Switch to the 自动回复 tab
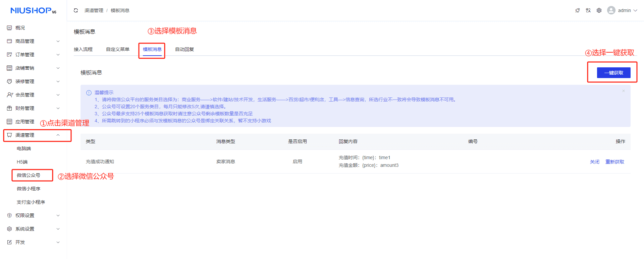The width and height of the screenshot is (644, 259). coord(184,49)
